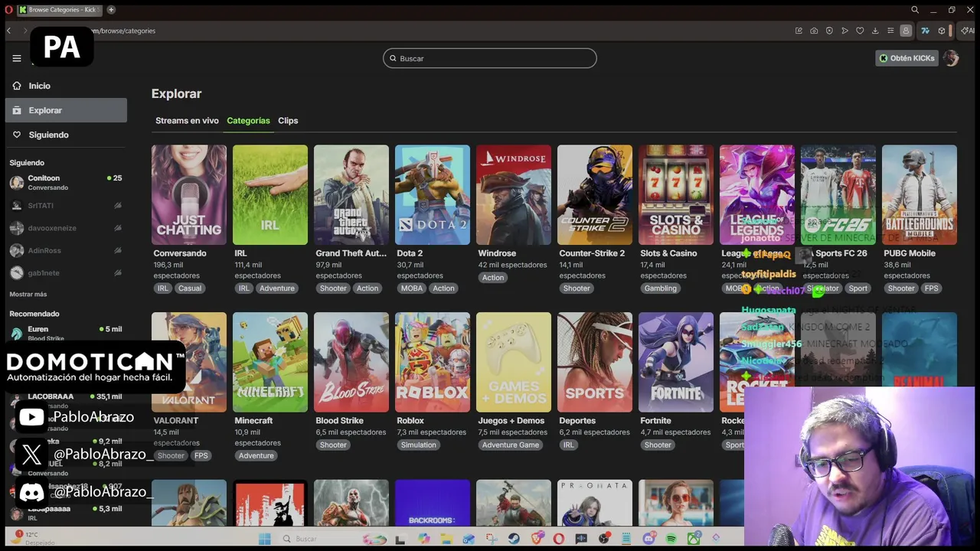Click MOBA tag under Dota 2
This screenshot has height=551, width=980.
pos(412,289)
